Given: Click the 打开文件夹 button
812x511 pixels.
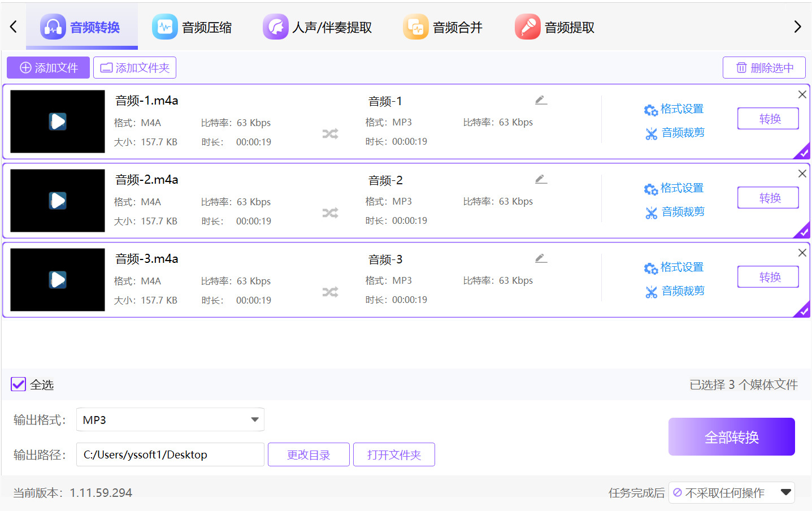Looking at the screenshot, I should pyautogui.click(x=394, y=454).
